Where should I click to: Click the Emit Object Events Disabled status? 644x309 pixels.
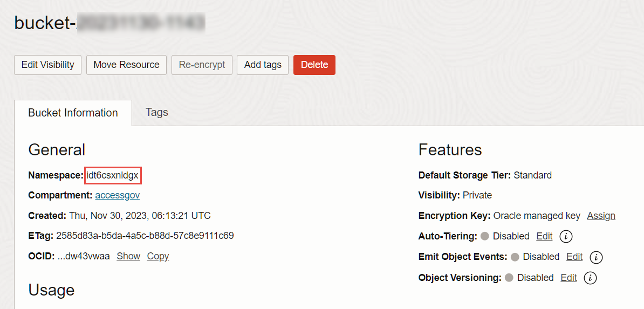coord(541,257)
